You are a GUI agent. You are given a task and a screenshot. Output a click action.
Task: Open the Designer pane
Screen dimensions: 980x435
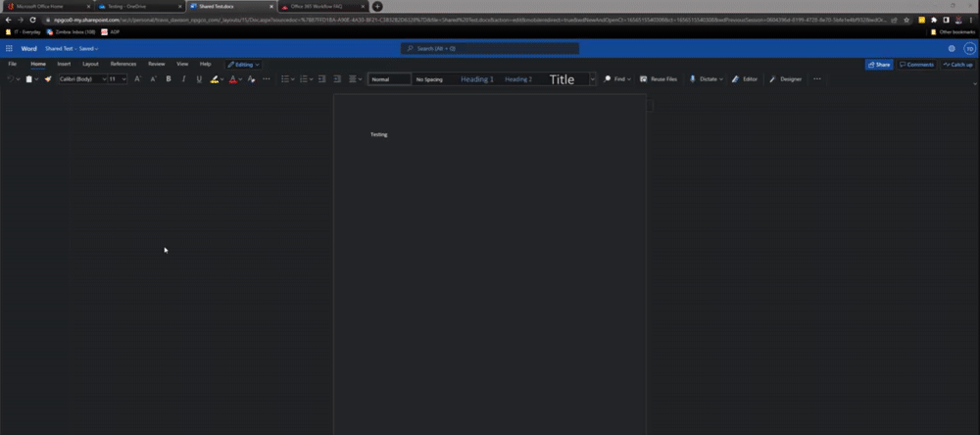click(786, 79)
